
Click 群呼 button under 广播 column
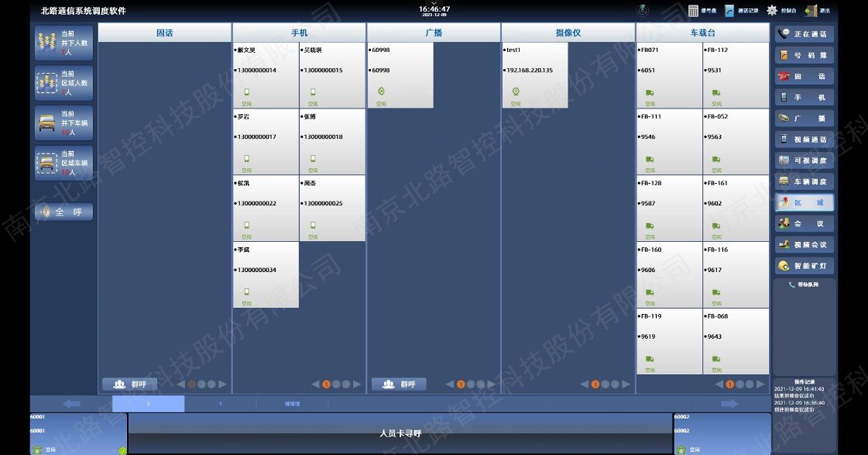coord(398,384)
